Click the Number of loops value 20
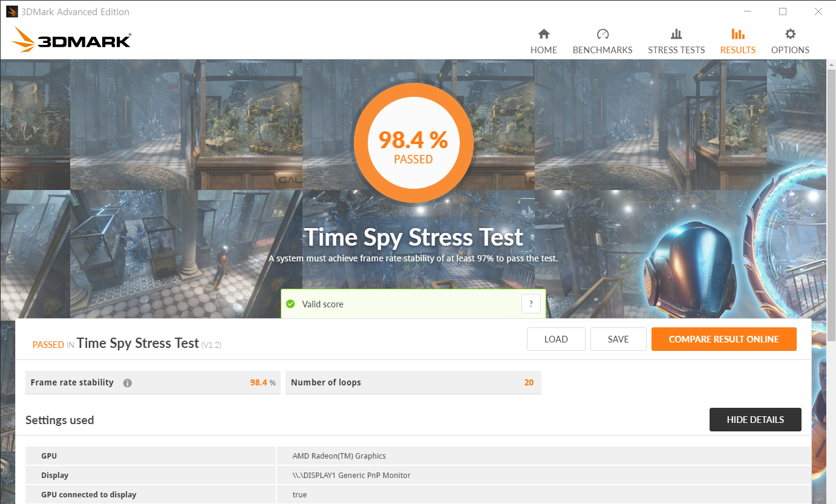The width and height of the screenshot is (836, 504). 529,382
